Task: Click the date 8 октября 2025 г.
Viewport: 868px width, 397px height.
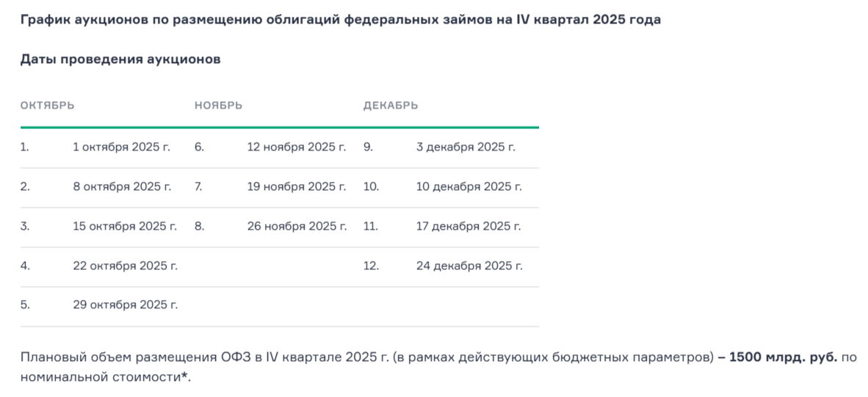Action: [122, 186]
